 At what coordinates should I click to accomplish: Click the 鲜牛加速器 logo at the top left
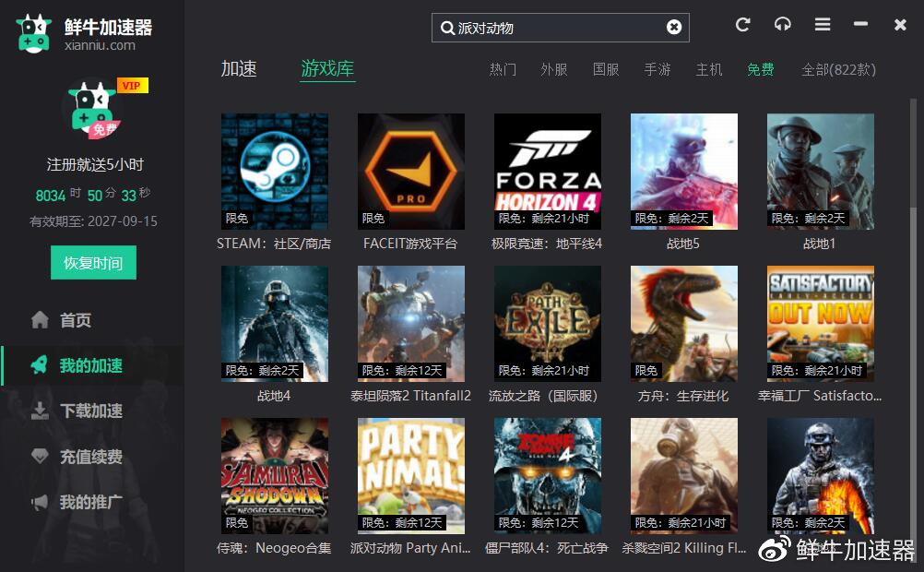click(x=33, y=33)
